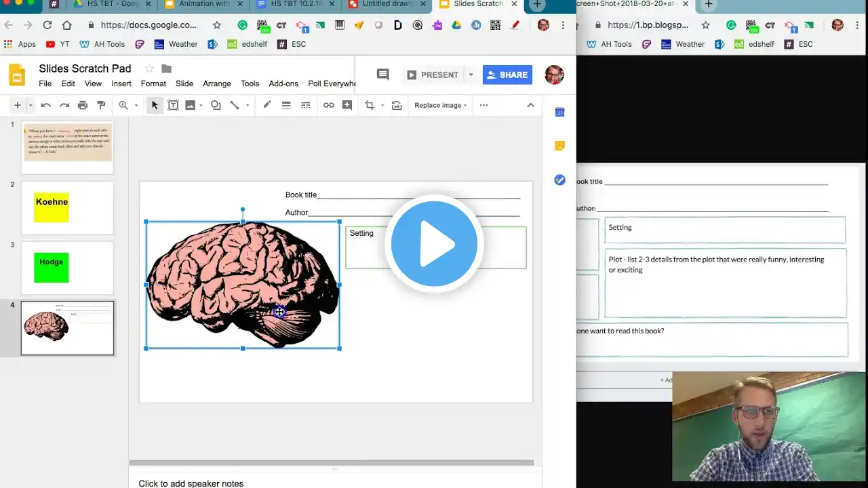Collapse the toolbar with the up chevron
868x488 pixels.
530,105
